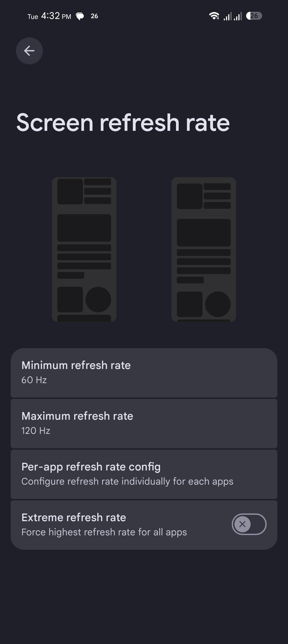Tap the 120 Hz value under Maximum refresh rate
This screenshot has height=644, width=288.
click(x=36, y=430)
